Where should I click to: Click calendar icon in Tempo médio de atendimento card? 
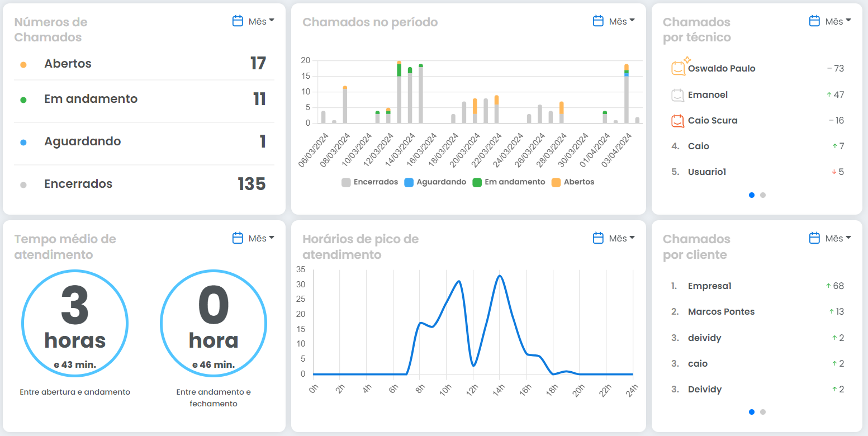tap(238, 238)
